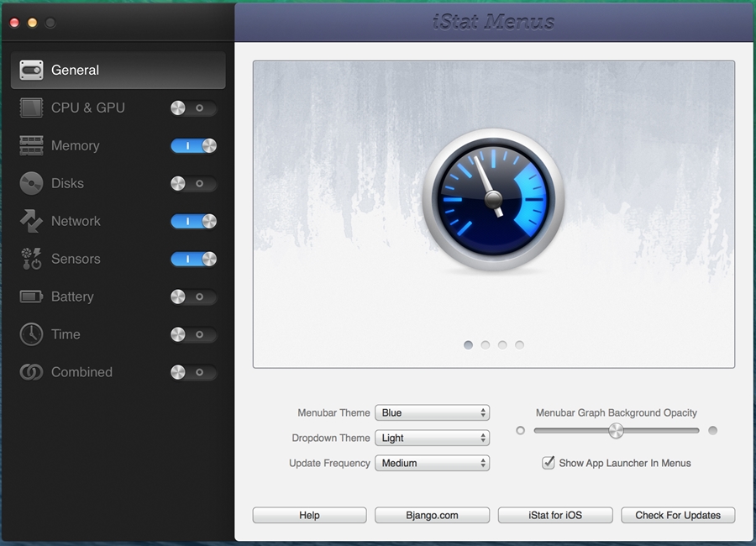This screenshot has height=546, width=756.
Task: Open the Sensors section
Action: (76, 259)
